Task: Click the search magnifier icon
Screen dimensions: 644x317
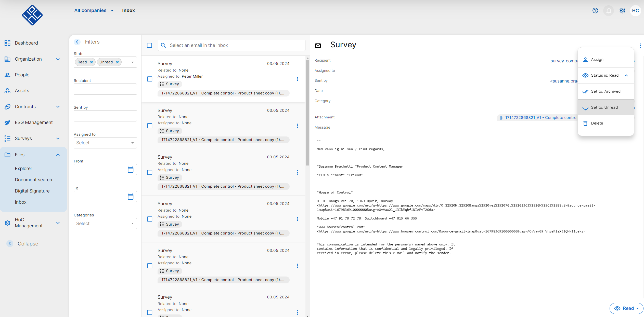Action: [163, 45]
